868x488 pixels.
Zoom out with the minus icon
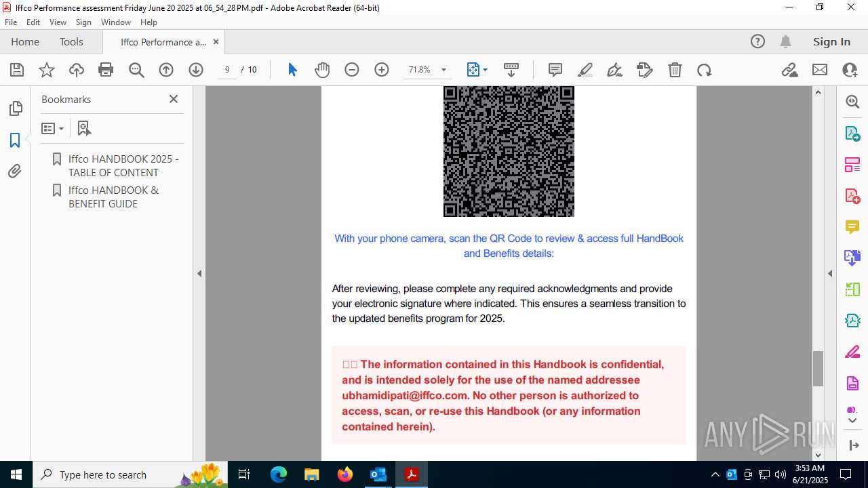point(352,70)
